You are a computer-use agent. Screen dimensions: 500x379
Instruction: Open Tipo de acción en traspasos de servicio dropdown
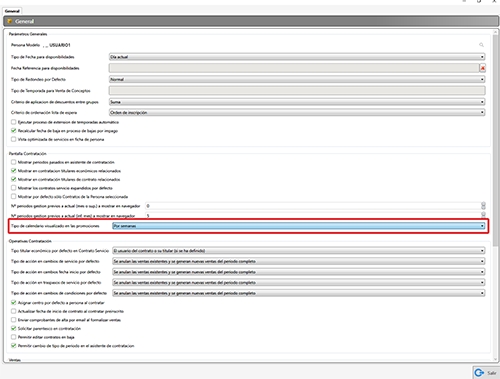coord(299,283)
